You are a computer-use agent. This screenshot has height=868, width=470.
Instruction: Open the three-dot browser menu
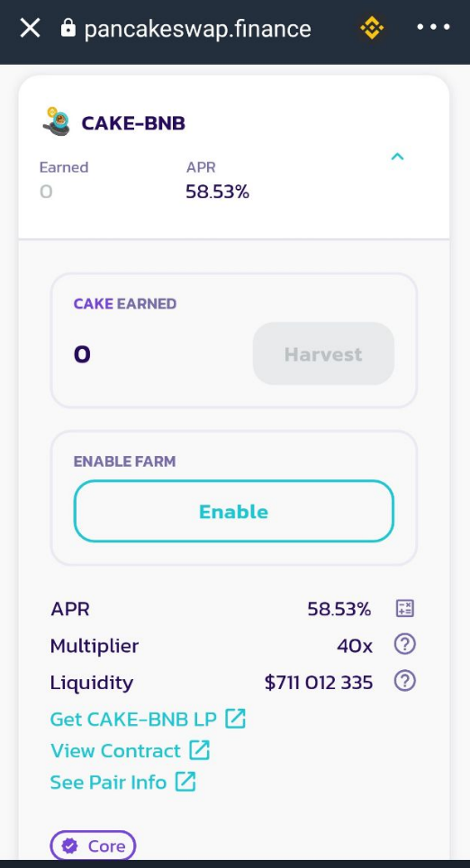point(433,27)
